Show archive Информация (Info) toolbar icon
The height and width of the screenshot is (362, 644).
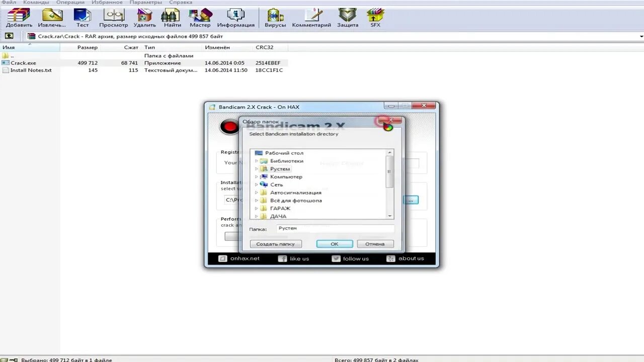[x=235, y=18]
